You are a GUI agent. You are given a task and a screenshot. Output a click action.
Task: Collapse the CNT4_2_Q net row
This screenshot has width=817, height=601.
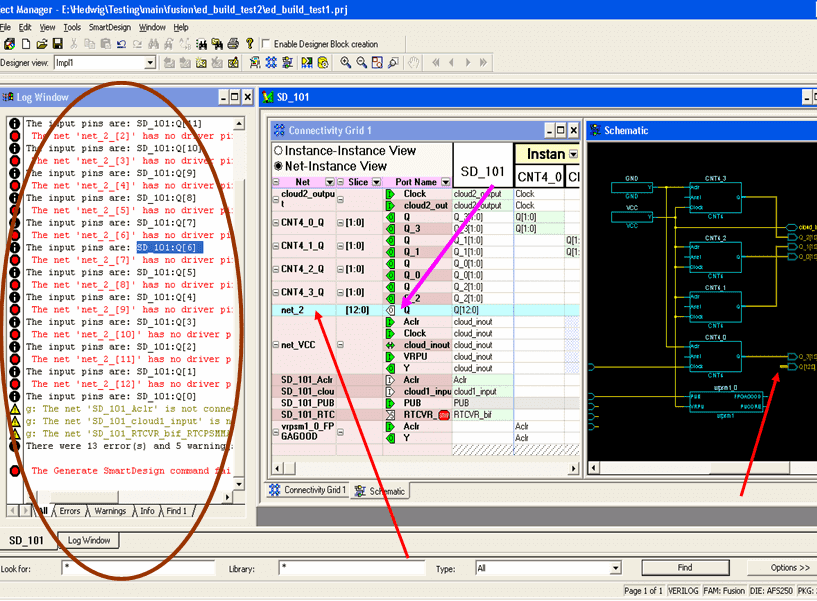(x=276, y=269)
